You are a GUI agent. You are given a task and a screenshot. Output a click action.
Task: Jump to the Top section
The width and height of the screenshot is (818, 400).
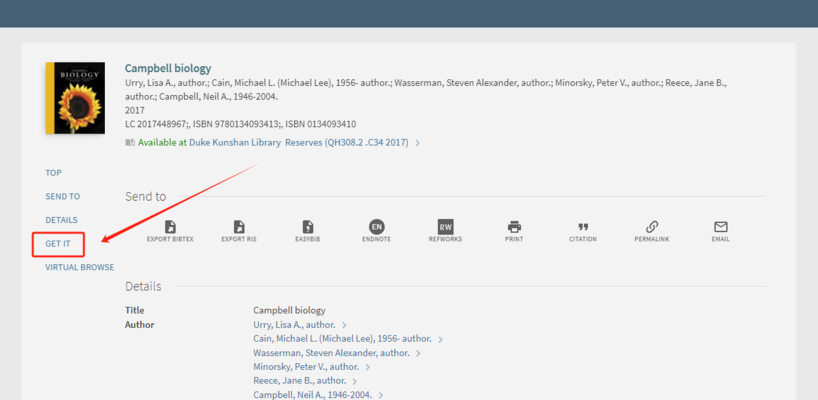coord(53,173)
